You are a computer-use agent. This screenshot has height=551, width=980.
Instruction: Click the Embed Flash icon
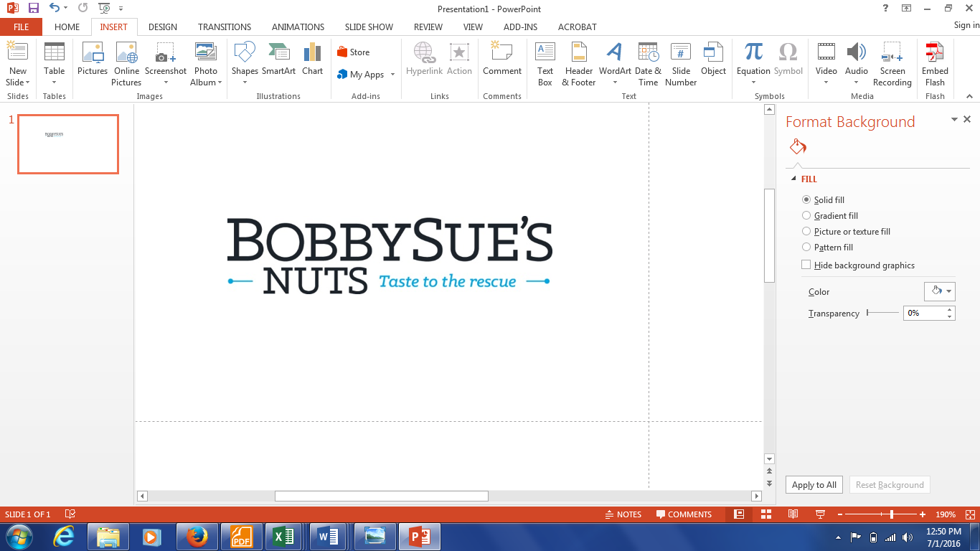935,63
